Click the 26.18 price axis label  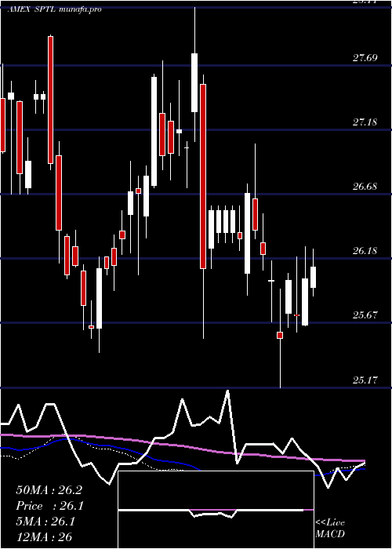tap(365, 251)
